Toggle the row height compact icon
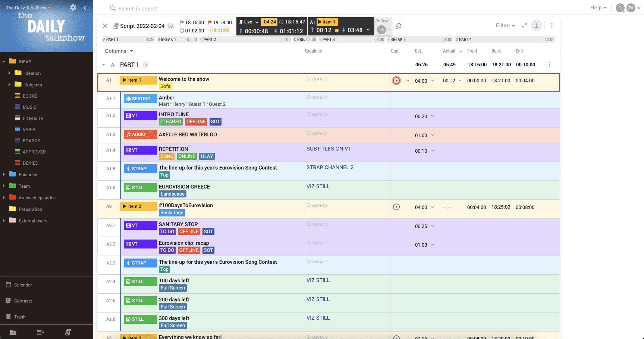The height and width of the screenshot is (339, 644). [536, 25]
